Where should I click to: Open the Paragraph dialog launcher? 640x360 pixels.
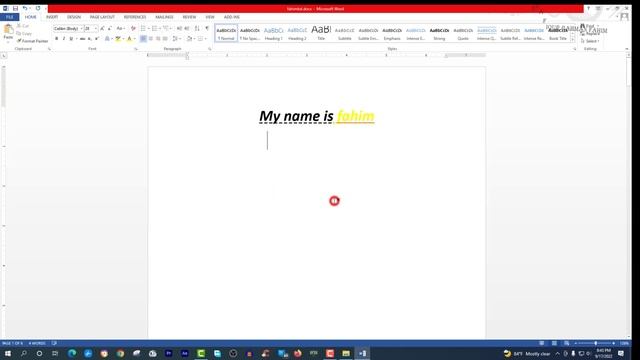click(x=210, y=49)
